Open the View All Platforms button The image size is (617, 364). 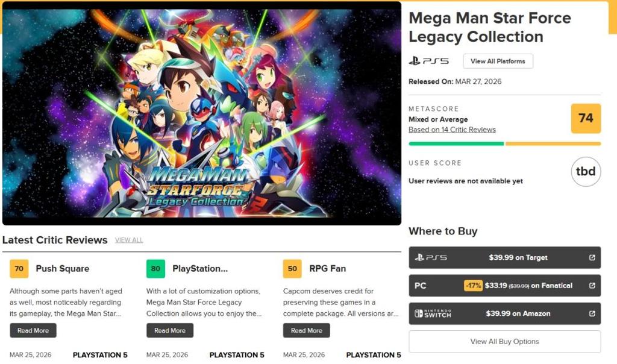tap(498, 61)
